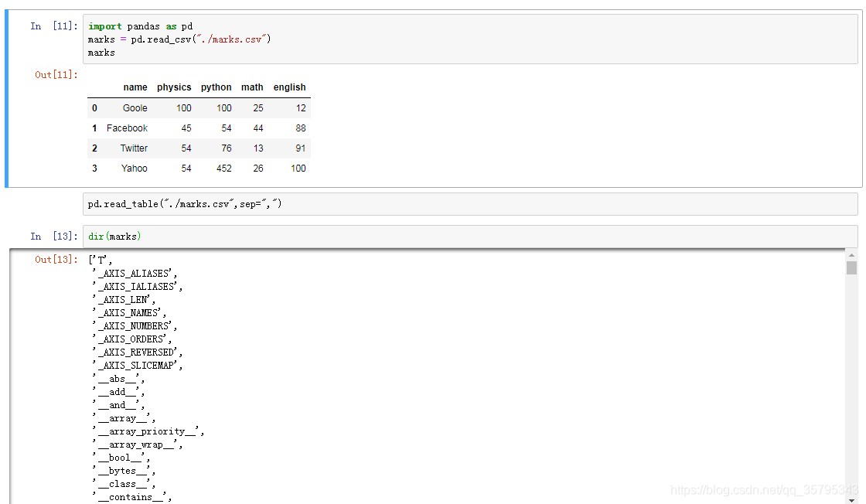
Task: Click the Yahoo name cell in the table
Action: tap(134, 168)
